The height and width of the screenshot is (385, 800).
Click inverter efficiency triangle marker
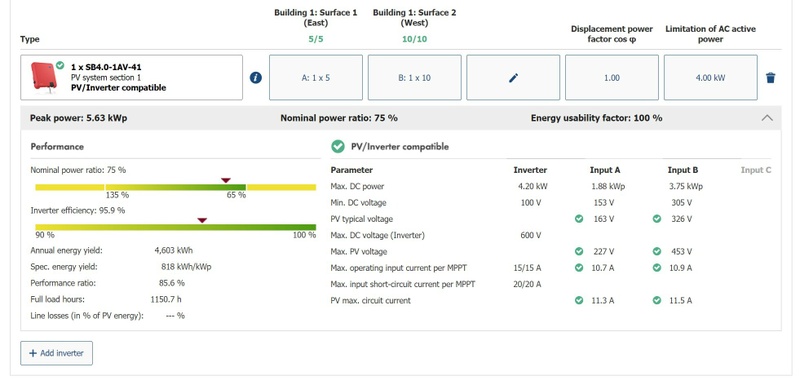click(x=202, y=220)
